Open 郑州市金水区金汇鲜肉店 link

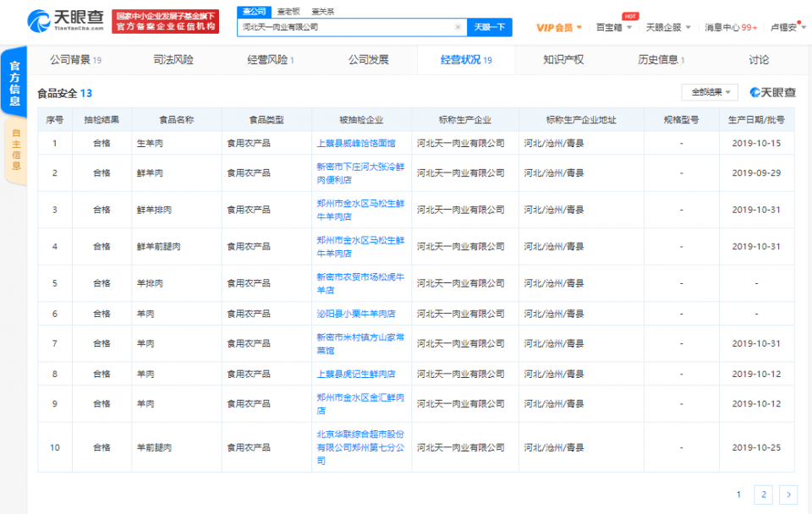coord(360,404)
